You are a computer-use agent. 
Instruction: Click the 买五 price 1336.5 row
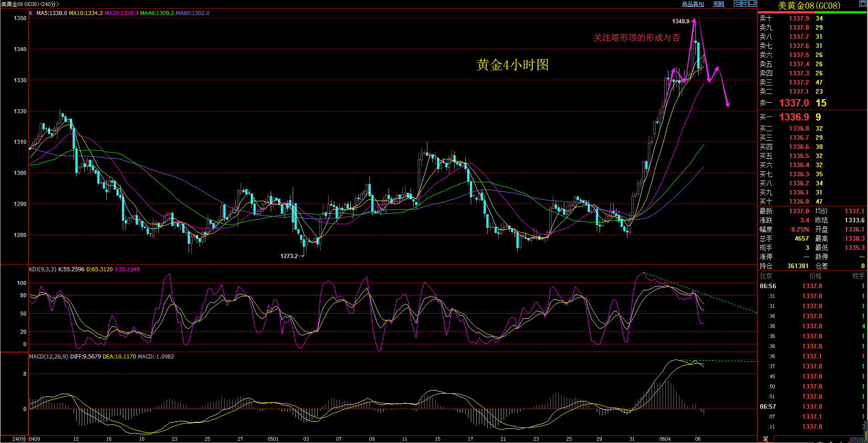point(812,156)
